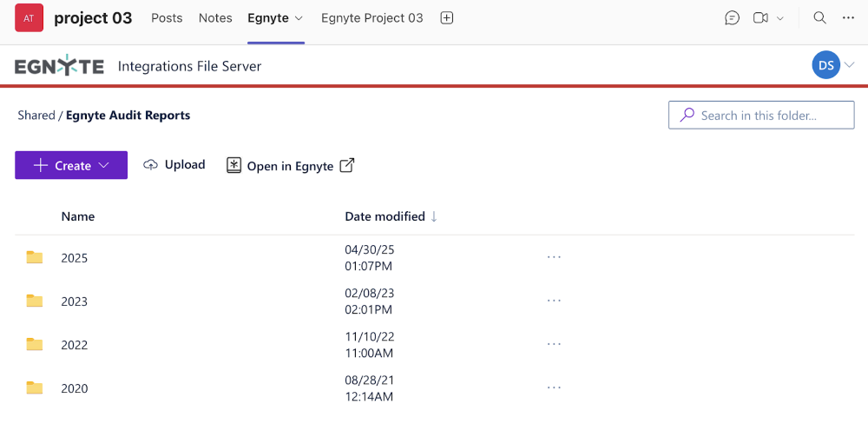
Task: Expand the user account chevron beside DS
Action: click(849, 65)
